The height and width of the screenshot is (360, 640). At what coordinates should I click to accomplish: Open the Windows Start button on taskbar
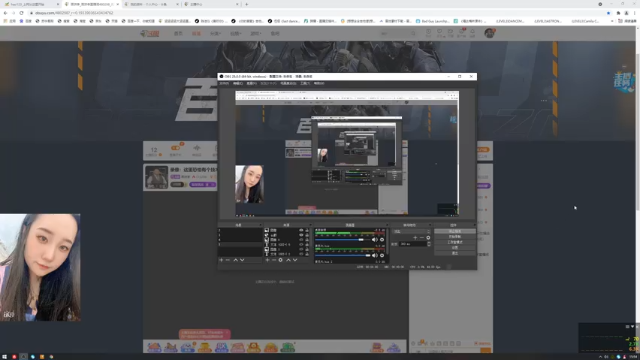click(x=4, y=357)
